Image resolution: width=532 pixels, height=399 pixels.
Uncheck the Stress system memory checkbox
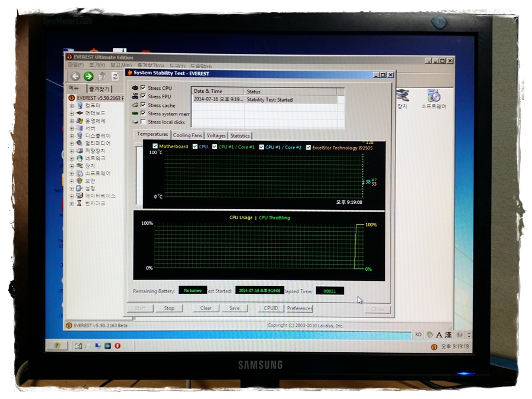(x=143, y=113)
